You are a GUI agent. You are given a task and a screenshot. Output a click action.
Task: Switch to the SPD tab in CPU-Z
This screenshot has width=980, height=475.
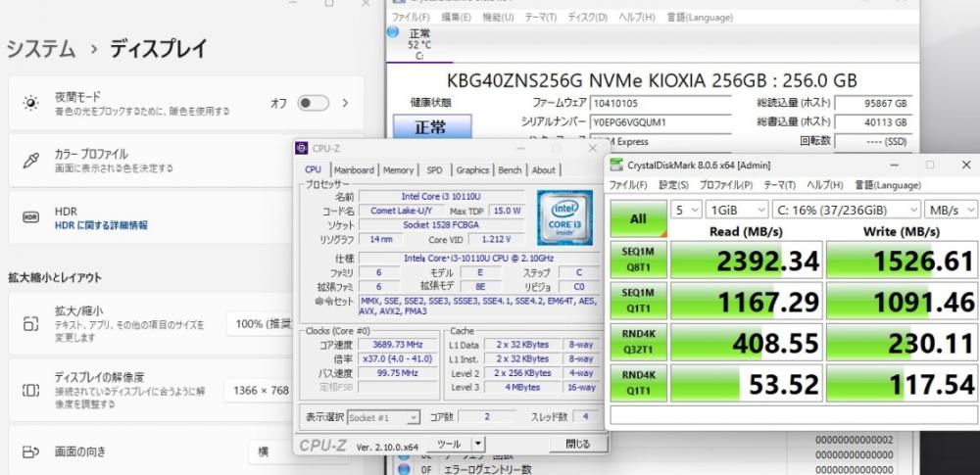[x=434, y=170]
